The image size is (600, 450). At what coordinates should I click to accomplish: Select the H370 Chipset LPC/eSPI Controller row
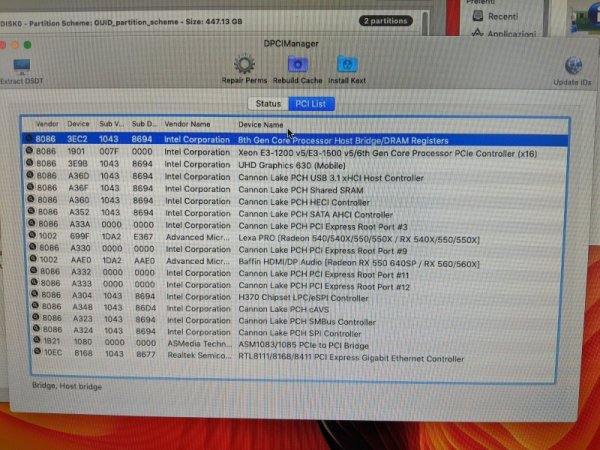pos(295,297)
